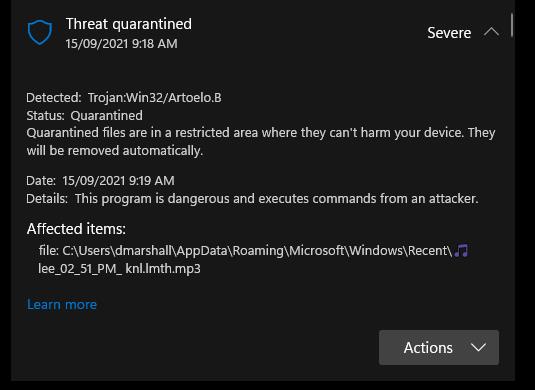Screen dimensions: 535x390
Task: Click the Trojan:Win32/Artoelo.B threat name
Action: click(x=155, y=98)
